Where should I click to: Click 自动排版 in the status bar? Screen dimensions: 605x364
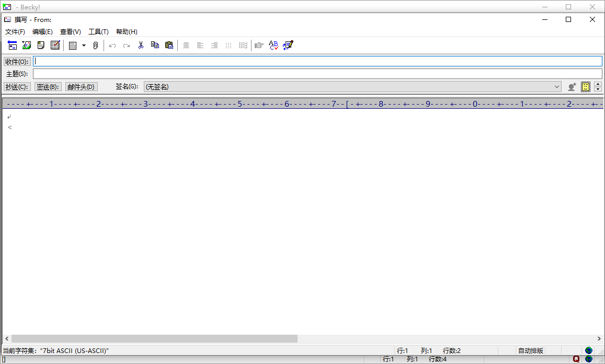[x=531, y=350]
